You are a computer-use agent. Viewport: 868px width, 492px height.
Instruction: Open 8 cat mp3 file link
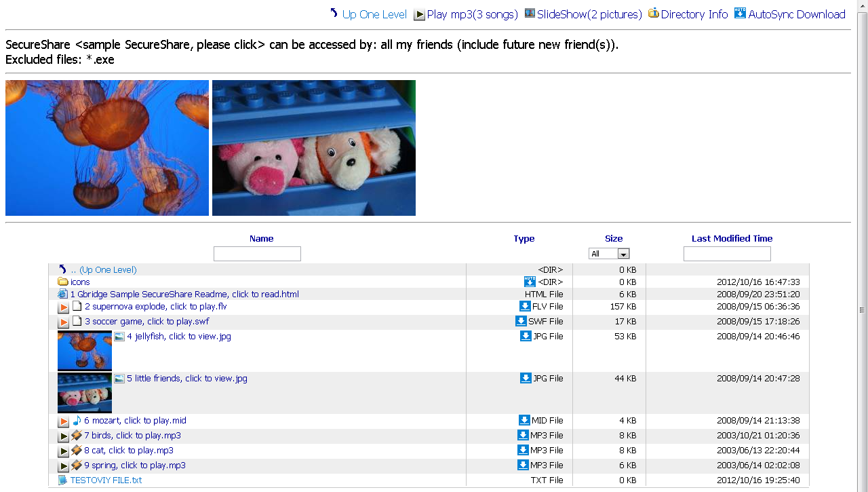click(129, 450)
